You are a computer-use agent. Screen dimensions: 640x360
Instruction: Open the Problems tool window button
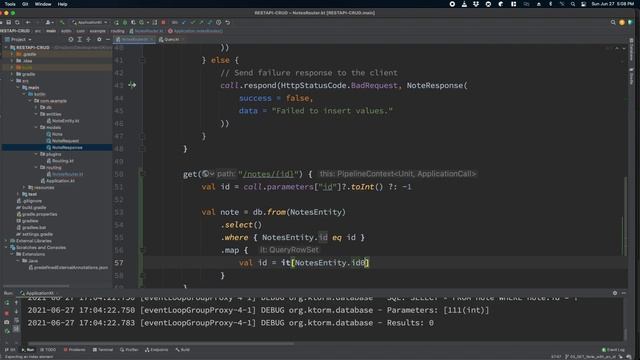coord(75,350)
